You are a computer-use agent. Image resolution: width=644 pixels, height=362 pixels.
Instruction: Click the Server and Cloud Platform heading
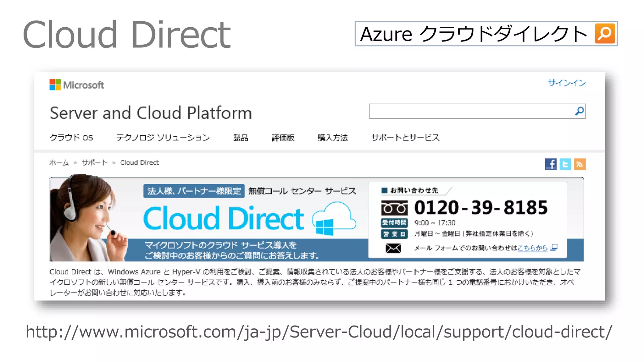click(x=151, y=113)
